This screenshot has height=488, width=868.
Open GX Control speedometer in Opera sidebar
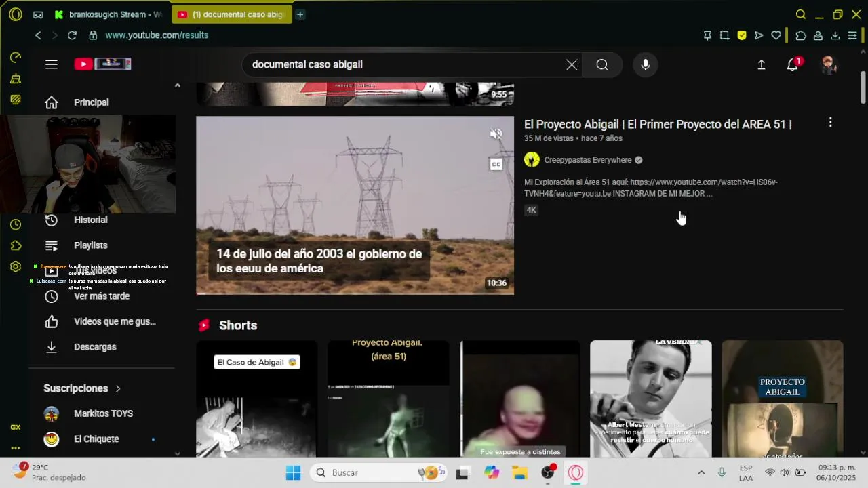(16, 58)
